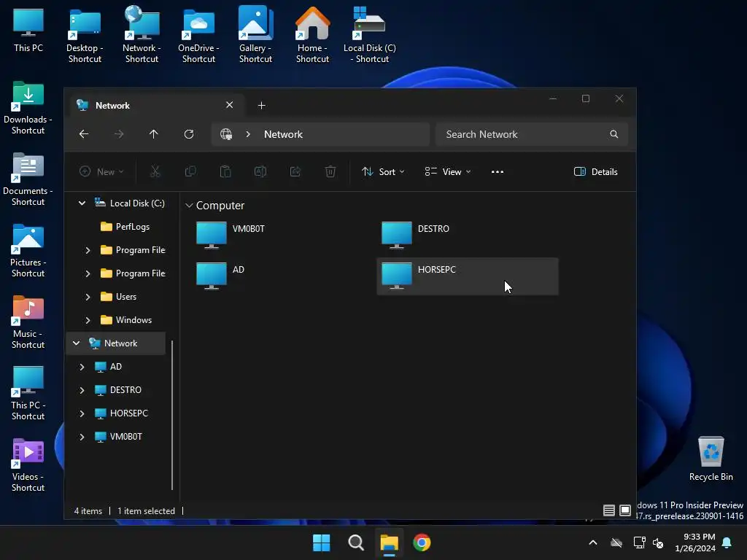Click the Search Network input field
747x560 pixels.
click(532, 134)
